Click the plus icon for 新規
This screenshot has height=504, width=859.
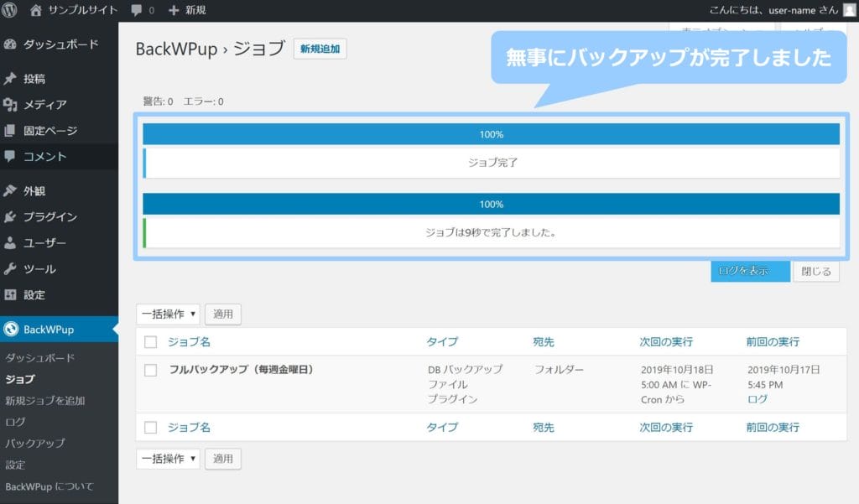(174, 10)
